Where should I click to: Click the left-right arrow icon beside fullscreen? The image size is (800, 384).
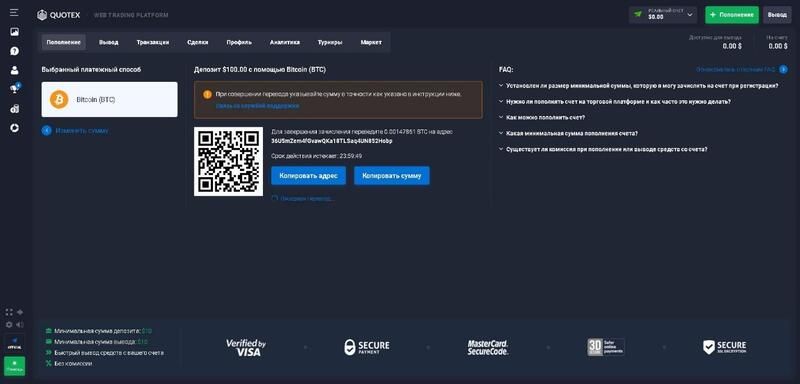20,312
